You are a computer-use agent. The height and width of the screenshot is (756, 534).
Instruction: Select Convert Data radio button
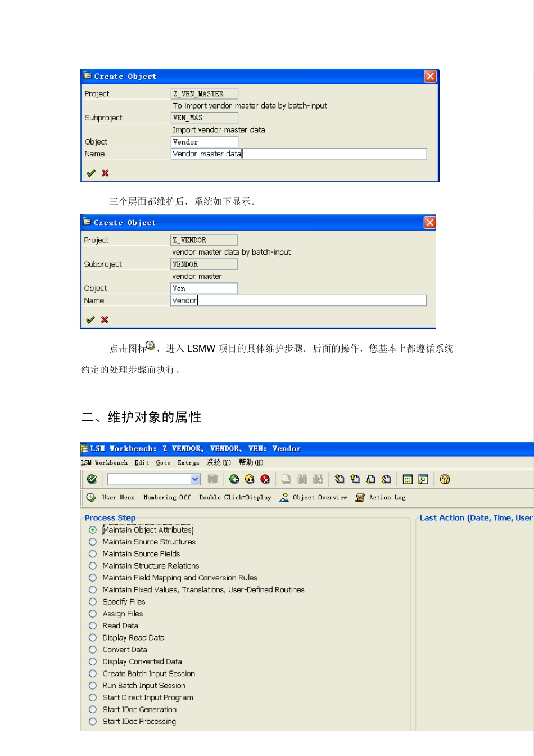pyautogui.click(x=93, y=650)
